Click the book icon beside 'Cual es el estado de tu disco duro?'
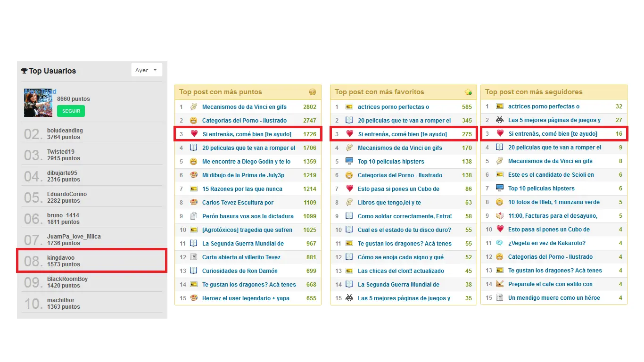Viewport: 644px width, 362px height. [x=349, y=230]
